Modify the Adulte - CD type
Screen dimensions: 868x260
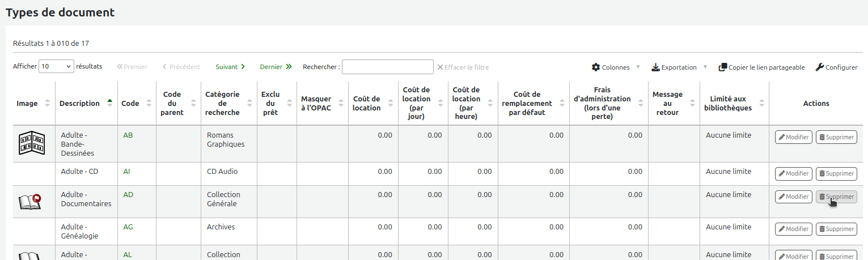point(794,173)
